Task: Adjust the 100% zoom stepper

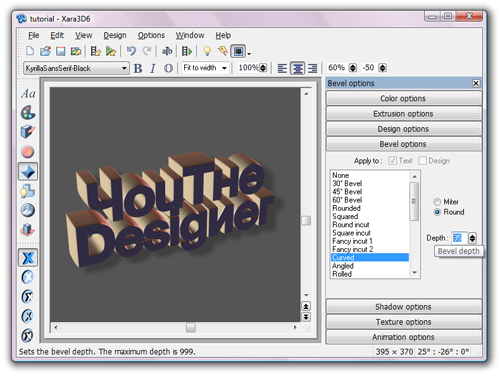Action: (263, 68)
